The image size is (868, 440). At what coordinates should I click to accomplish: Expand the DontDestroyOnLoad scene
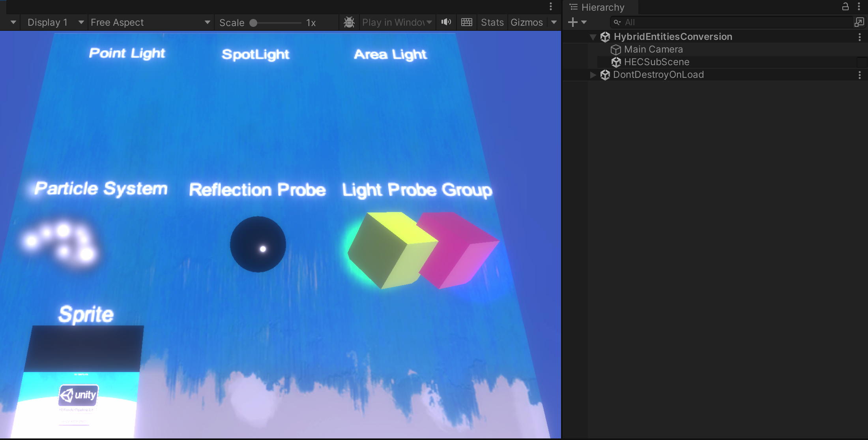pyautogui.click(x=593, y=75)
